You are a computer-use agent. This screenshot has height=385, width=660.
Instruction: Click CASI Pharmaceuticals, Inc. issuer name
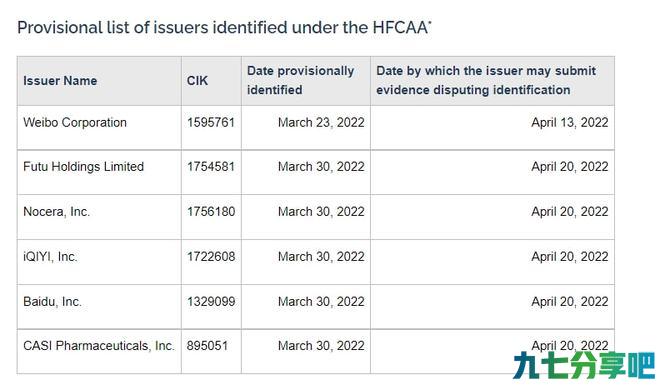[99, 345]
